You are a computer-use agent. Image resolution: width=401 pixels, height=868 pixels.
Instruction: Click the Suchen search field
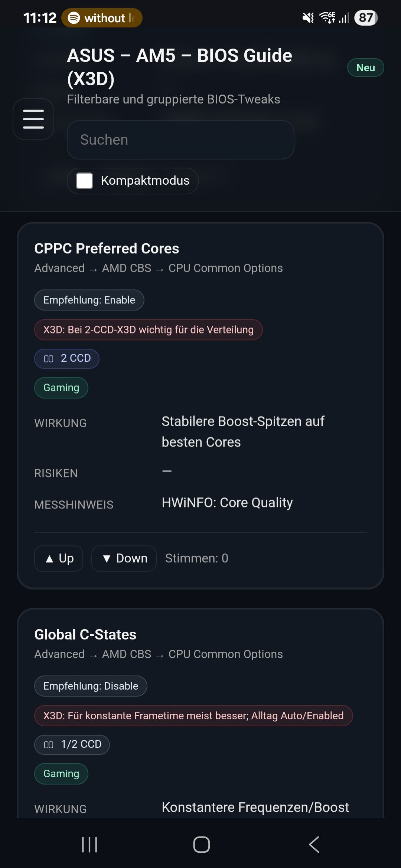(180, 140)
